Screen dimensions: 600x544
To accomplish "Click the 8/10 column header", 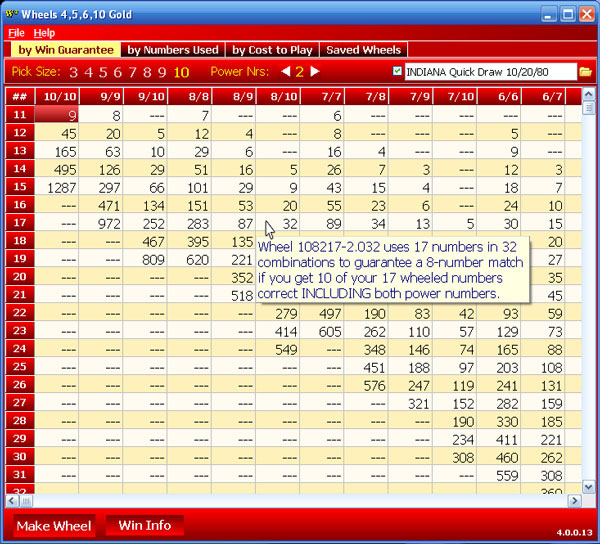I will [x=278, y=96].
